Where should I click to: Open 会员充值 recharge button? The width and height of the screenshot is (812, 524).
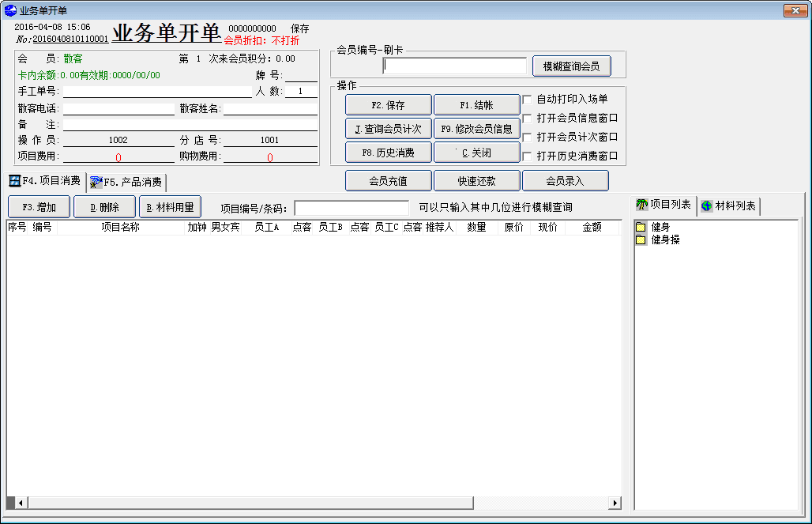(388, 181)
